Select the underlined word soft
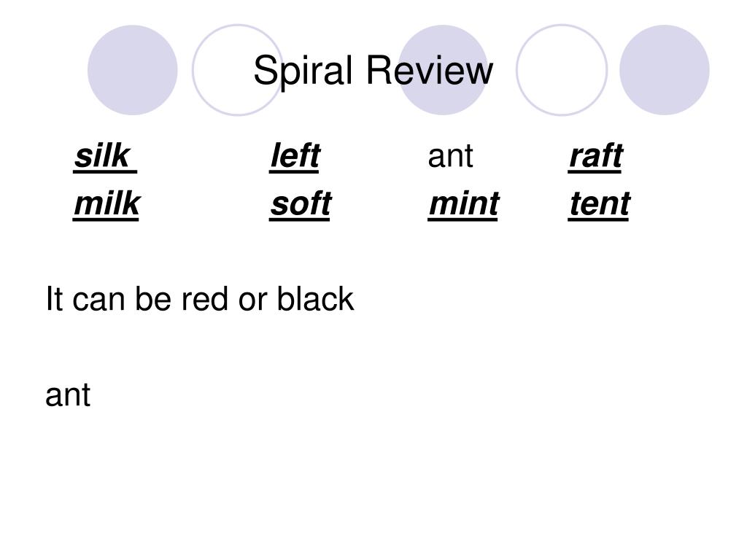Image resolution: width=747 pixels, height=560 pixels. click(x=301, y=204)
